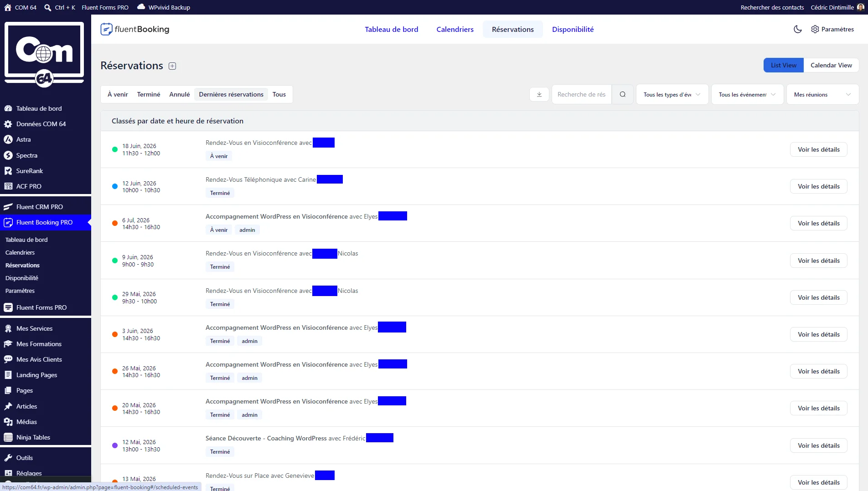Image resolution: width=868 pixels, height=491 pixels.
Task: Click the Mes Avis Clients chat icon
Action: (8, 359)
